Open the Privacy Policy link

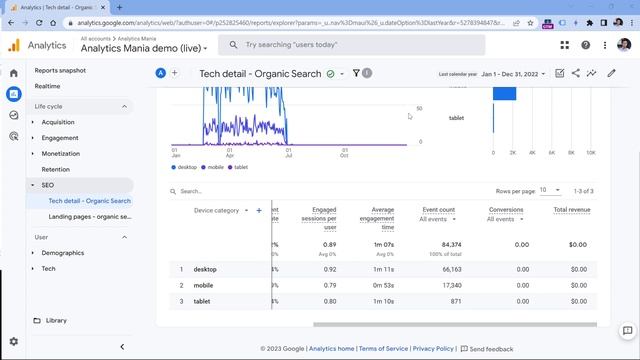tap(433, 349)
